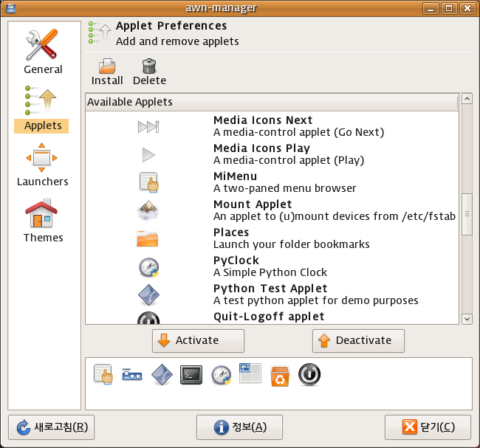Select the Launchers sidebar icon
This screenshot has width=480, height=448.
(x=42, y=157)
